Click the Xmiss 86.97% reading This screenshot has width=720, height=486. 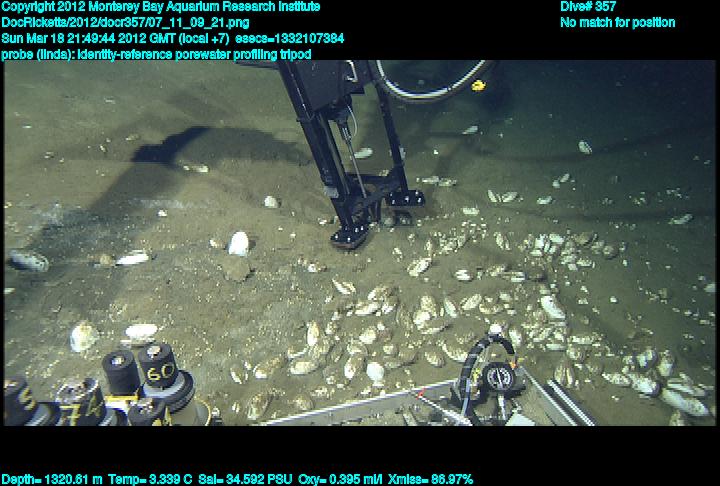tap(430, 479)
